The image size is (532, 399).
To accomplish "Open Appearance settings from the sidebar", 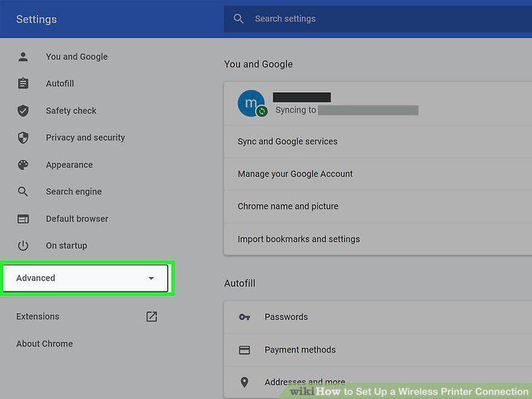I will click(69, 164).
